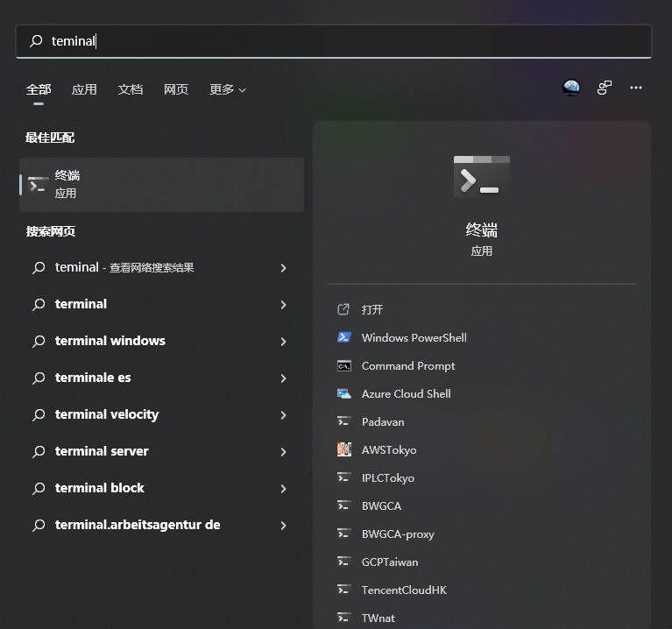
Task: Click the Padavan terminal icon
Action: (344, 421)
